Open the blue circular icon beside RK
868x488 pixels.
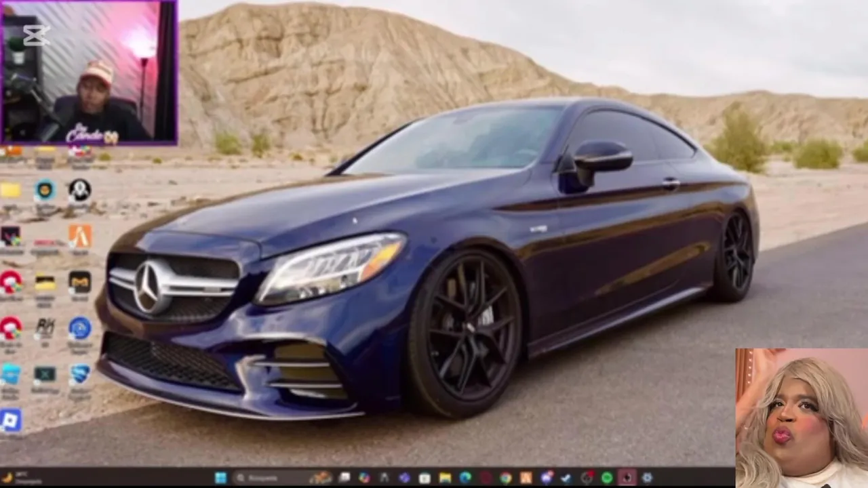[79, 327]
